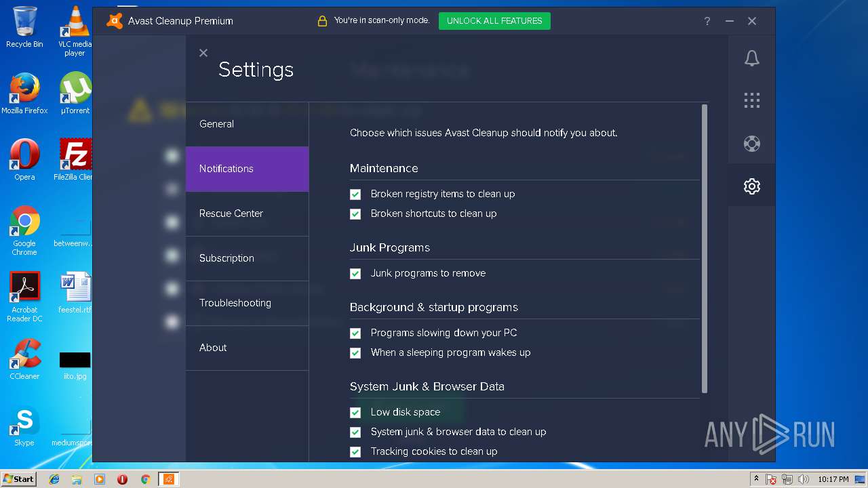Click the lock icon for scan-only mode
This screenshot has height=488, width=868.
322,21
